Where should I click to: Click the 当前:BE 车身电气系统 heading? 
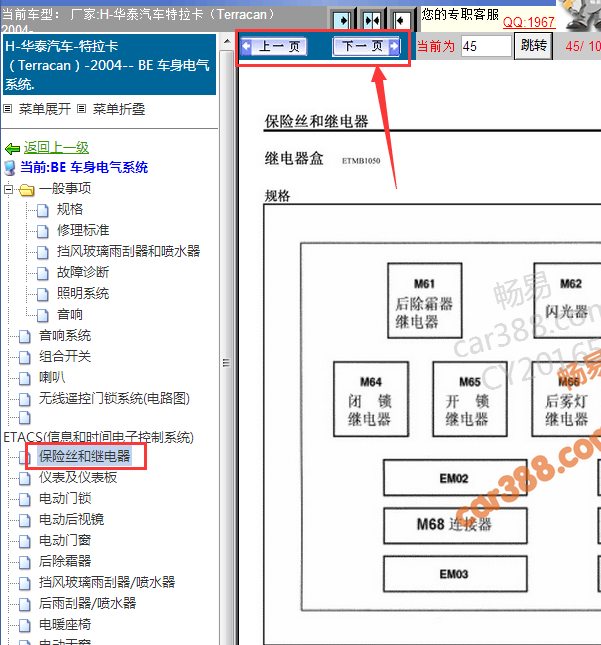click(84, 167)
